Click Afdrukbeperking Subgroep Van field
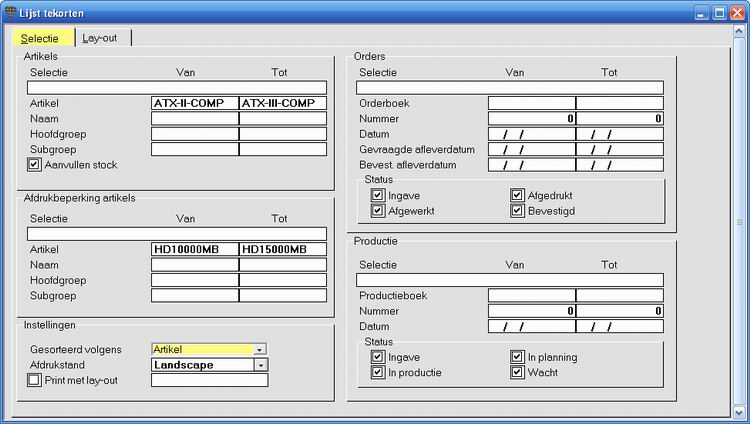The image size is (750, 424). click(195, 295)
